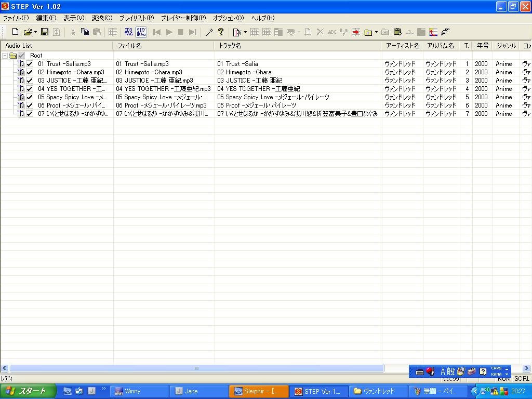Expand the taskbar quick launch chevron

(103, 389)
